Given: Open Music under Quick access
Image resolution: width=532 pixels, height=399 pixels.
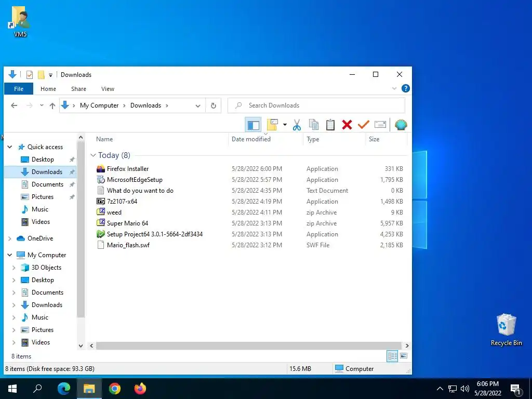Looking at the screenshot, I should (x=39, y=209).
